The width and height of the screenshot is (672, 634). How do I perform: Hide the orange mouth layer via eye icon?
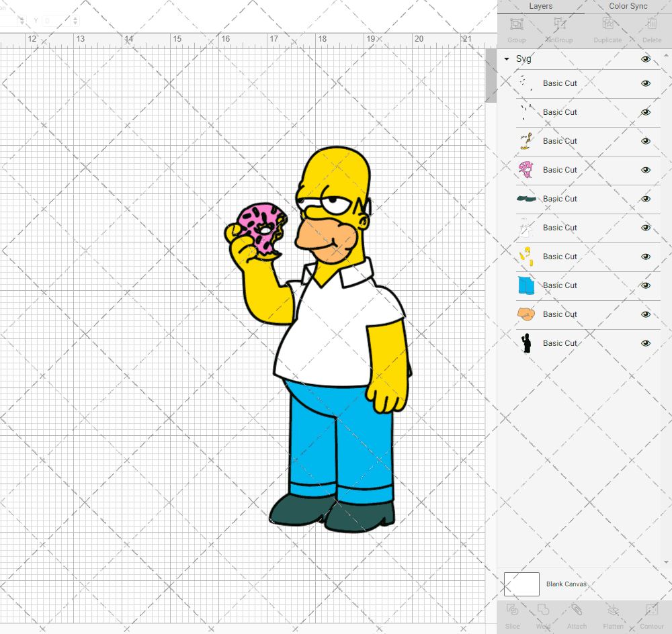click(645, 314)
